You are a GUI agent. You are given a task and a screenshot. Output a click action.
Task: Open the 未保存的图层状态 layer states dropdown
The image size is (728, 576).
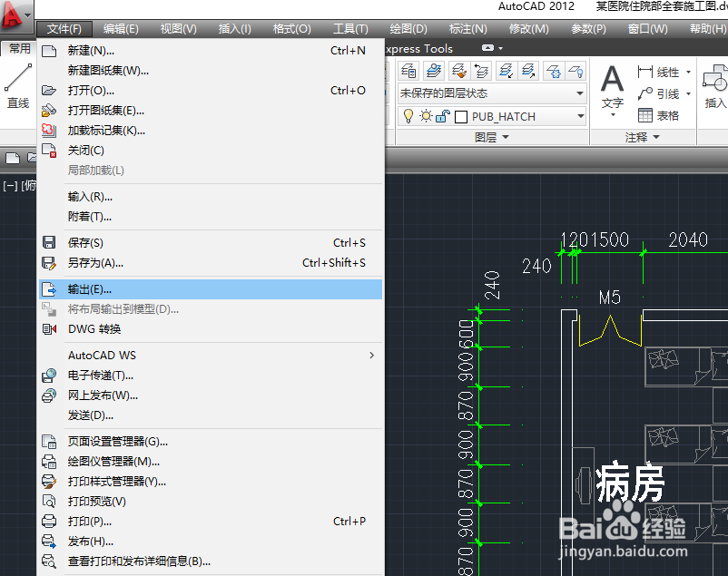coord(580,93)
